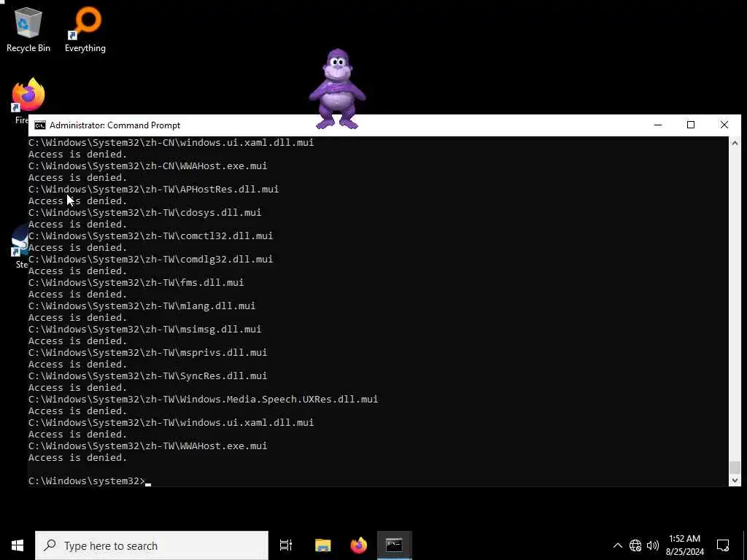The image size is (747, 560).
Task: Click the zh-TW\APHostRes.dll.mui line
Action: [x=153, y=189]
